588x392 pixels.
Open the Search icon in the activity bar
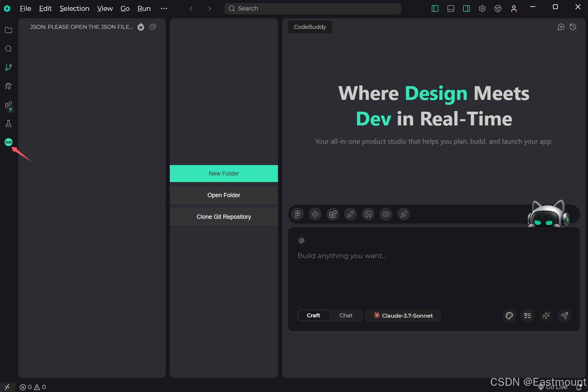click(9, 49)
